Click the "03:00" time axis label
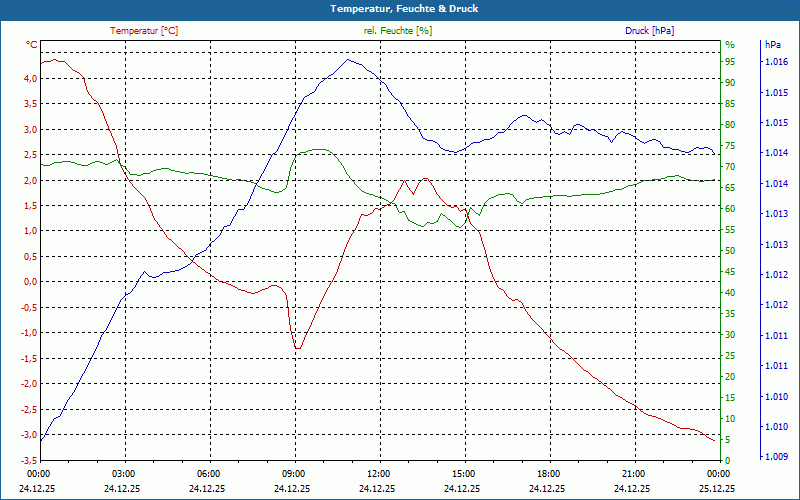The height and width of the screenshot is (500, 800). pyautogui.click(x=124, y=474)
